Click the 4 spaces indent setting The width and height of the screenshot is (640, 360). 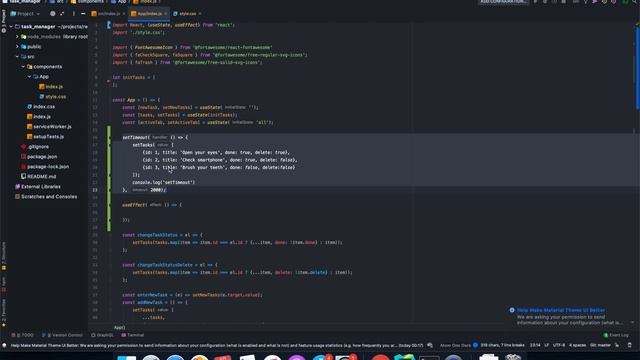pyautogui.click(x=578, y=345)
